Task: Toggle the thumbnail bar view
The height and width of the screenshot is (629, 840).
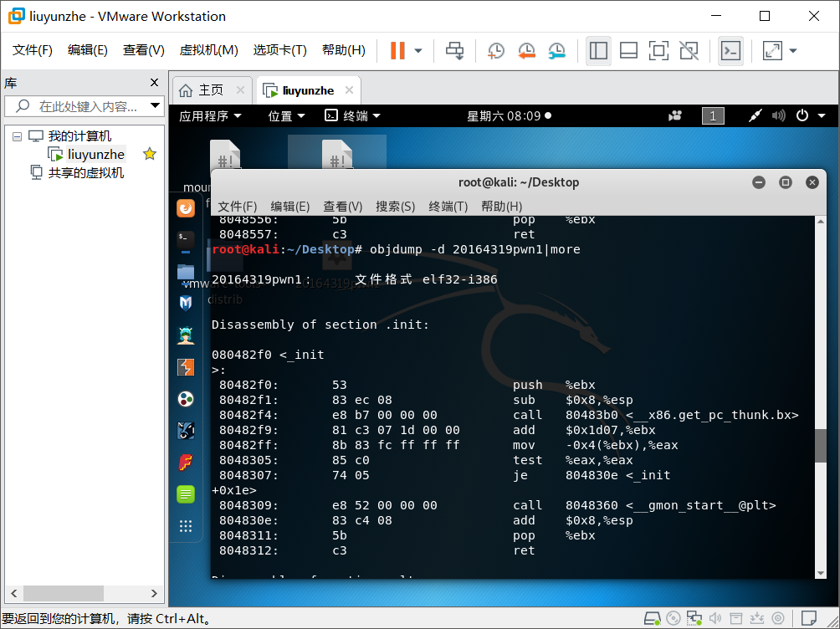Action: coord(628,51)
